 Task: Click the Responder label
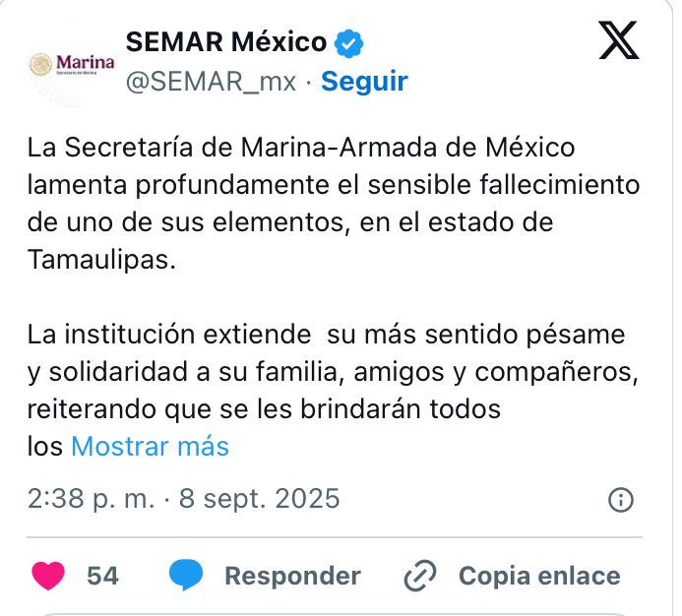pyautogui.click(x=292, y=576)
